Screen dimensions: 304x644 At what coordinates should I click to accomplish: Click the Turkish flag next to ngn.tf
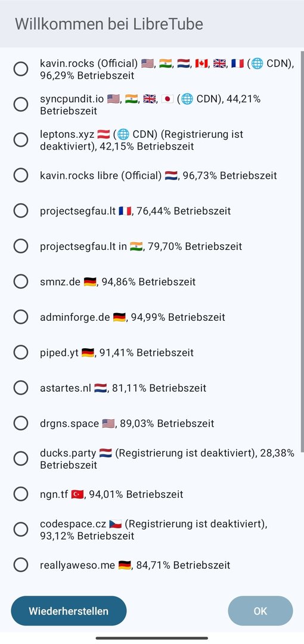pyautogui.click(x=77, y=494)
